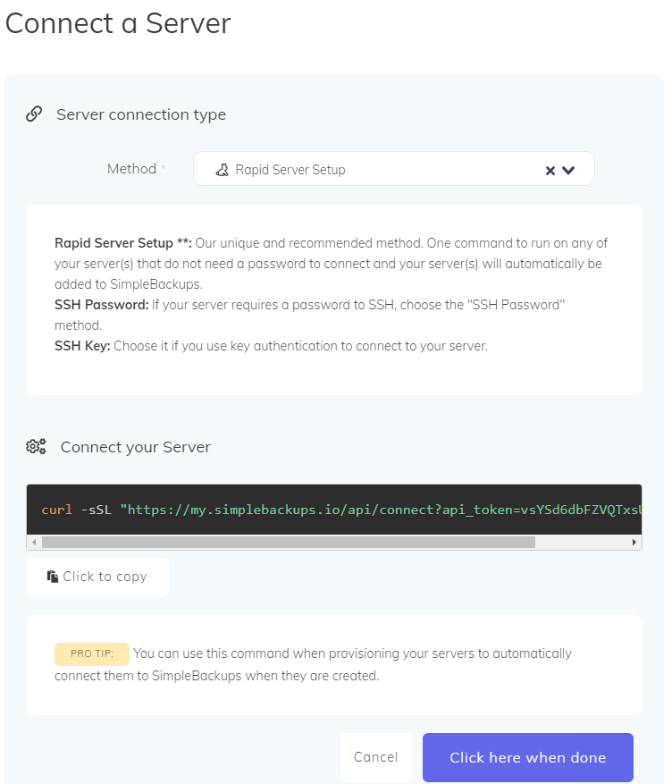This screenshot has height=784, width=672.
Task: Click the clipboard icon in Click to copy
Action: click(53, 577)
